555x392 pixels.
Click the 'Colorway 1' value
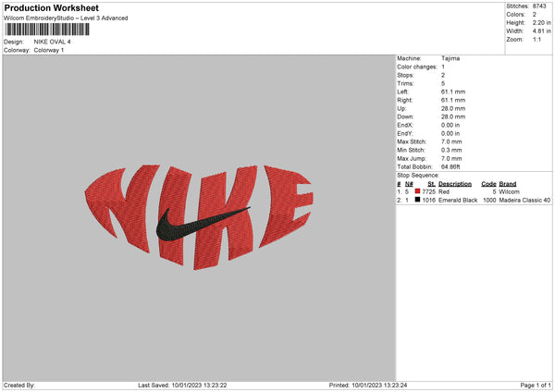click(x=49, y=50)
